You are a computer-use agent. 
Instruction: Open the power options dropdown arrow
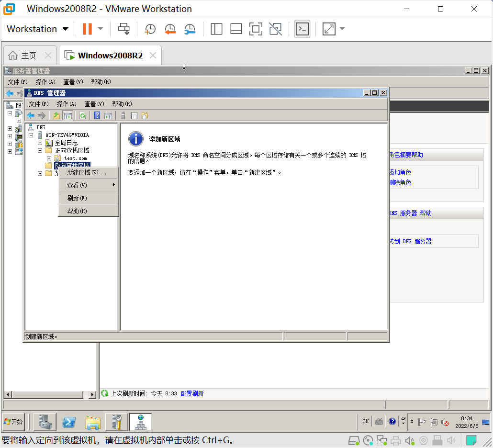pyautogui.click(x=101, y=29)
